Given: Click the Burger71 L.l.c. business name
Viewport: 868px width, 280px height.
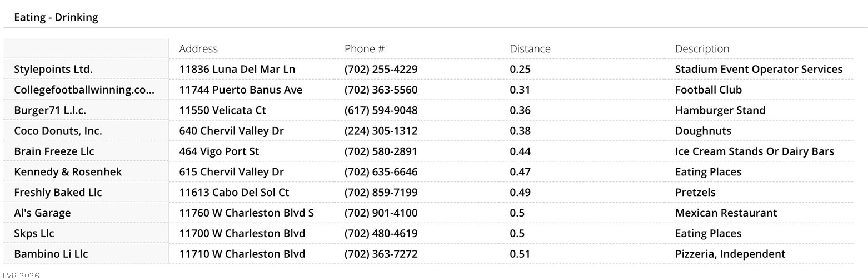Looking at the screenshot, I should pos(50,111).
